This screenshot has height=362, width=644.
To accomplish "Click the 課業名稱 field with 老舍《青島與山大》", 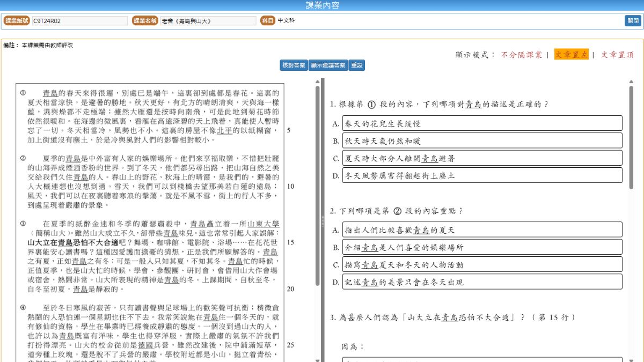I will tap(208, 21).
